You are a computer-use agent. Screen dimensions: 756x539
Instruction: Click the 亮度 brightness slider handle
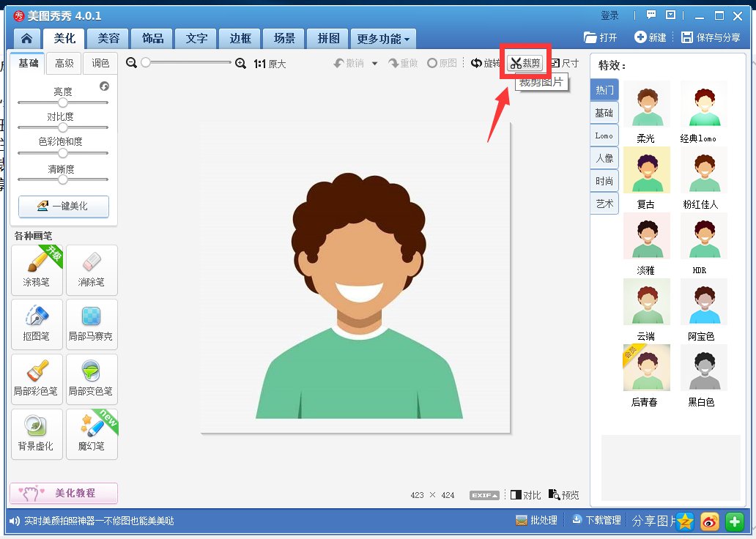63,103
